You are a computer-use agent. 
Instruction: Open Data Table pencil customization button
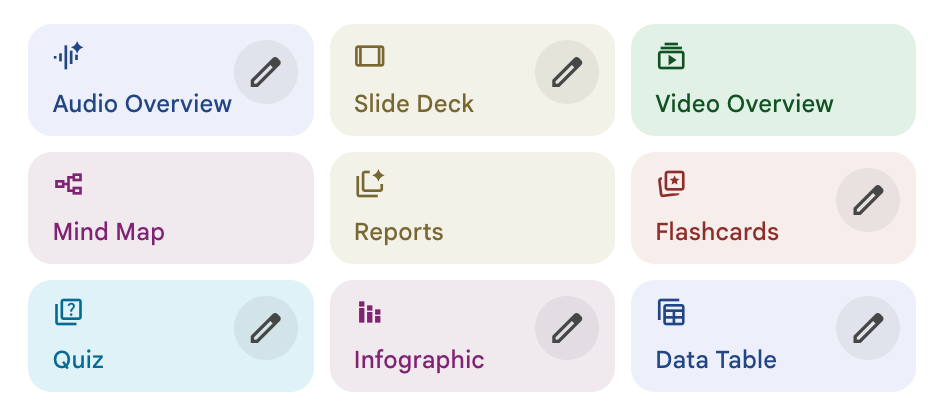pyautogui.click(x=867, y=328)
